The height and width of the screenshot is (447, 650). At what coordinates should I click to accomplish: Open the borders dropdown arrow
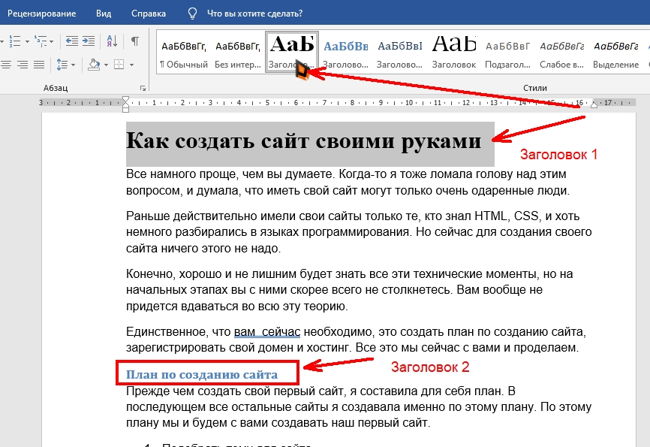(131, 65)
